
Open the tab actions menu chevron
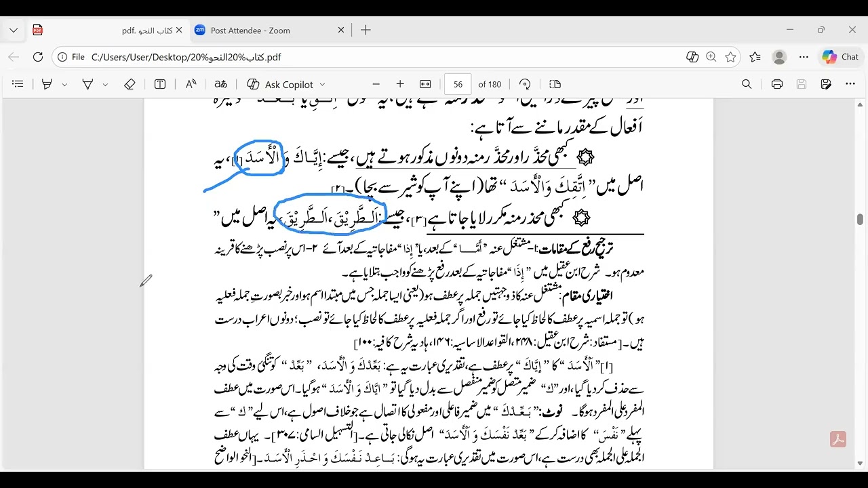tap(14, 30)
